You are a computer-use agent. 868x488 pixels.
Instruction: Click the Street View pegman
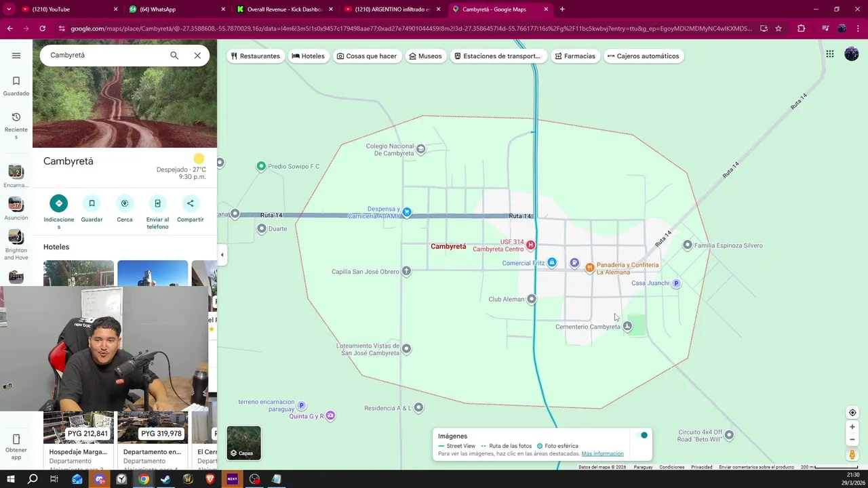852,455
